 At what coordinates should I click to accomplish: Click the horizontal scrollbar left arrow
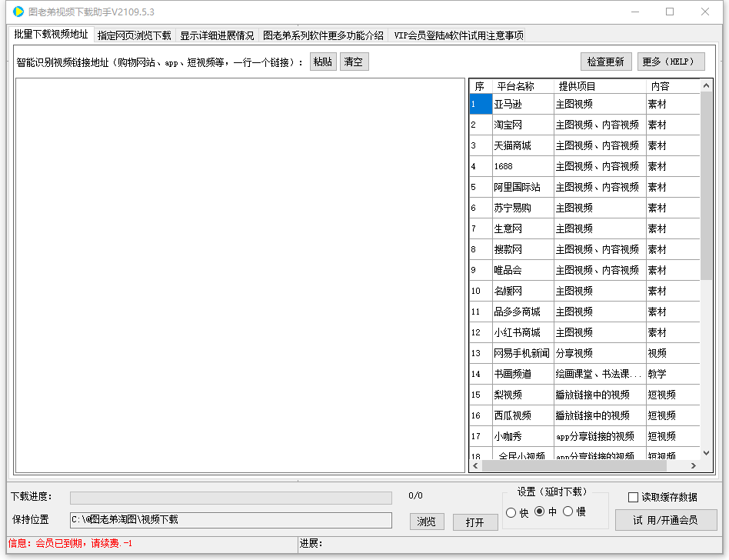click(x=475, y=465)
